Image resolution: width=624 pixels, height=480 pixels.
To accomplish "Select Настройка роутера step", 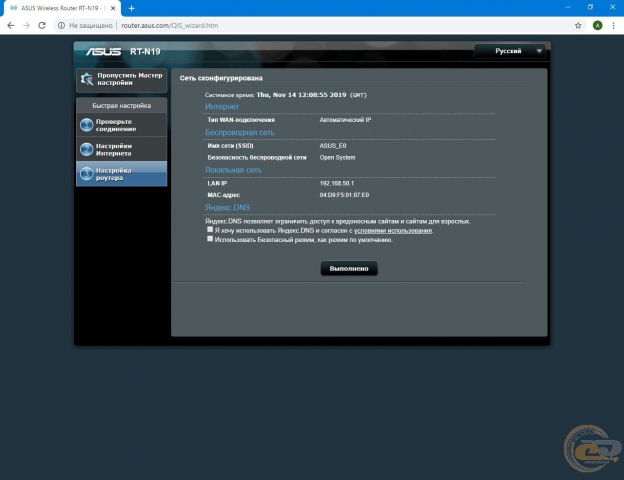I will pyautogui.click(x=121, y=174).
